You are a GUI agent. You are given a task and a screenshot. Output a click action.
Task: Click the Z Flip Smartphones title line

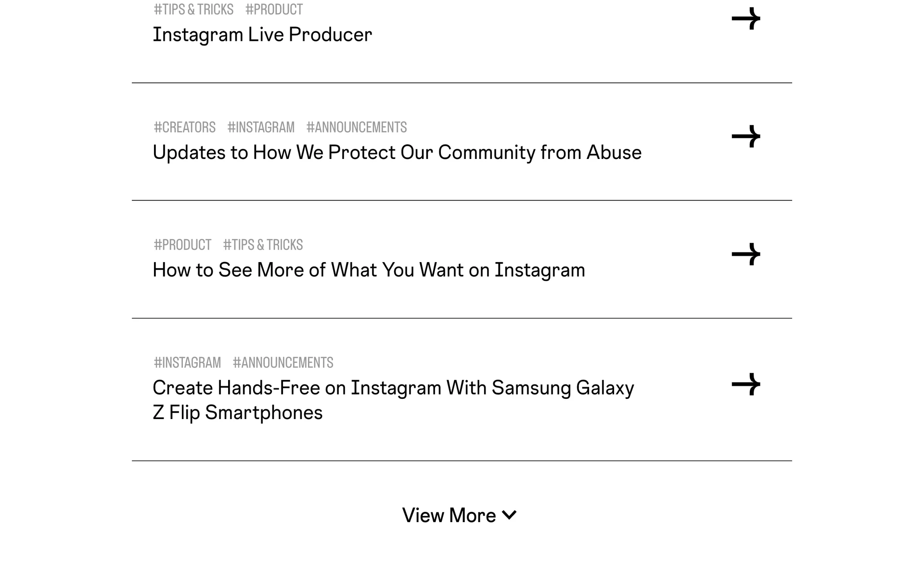(x=237, y=412)
